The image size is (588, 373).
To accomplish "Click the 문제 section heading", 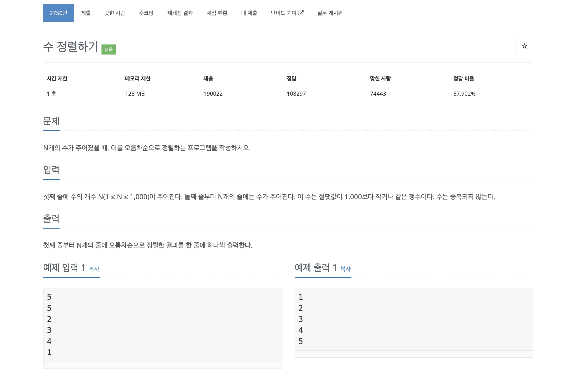I will pyautogui.click(x=51, y=121).
